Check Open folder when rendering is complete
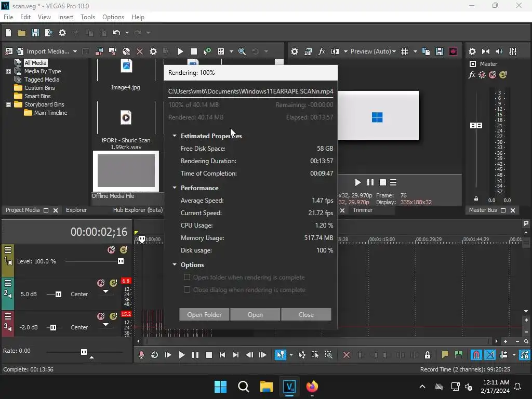This screenshot has width=532, height=399. click(187, 277)
